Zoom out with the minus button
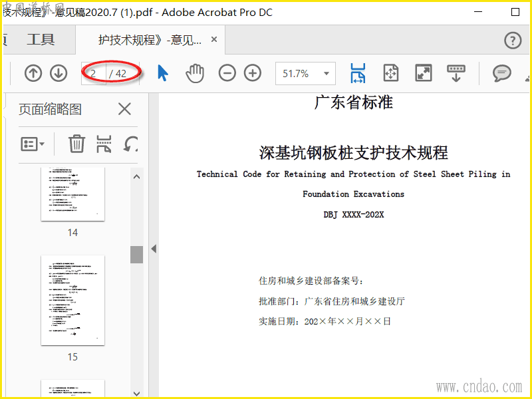Screen dimensions: 532x399 227,73
